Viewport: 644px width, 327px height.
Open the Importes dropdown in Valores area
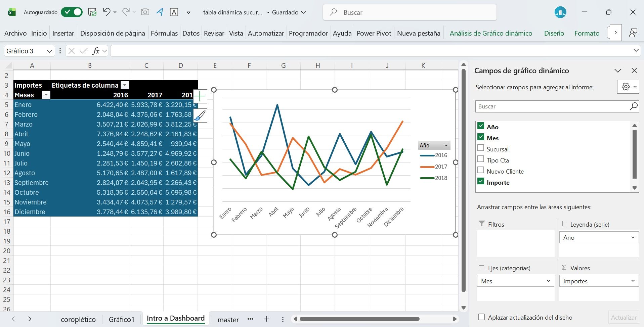tap(633, 281)
